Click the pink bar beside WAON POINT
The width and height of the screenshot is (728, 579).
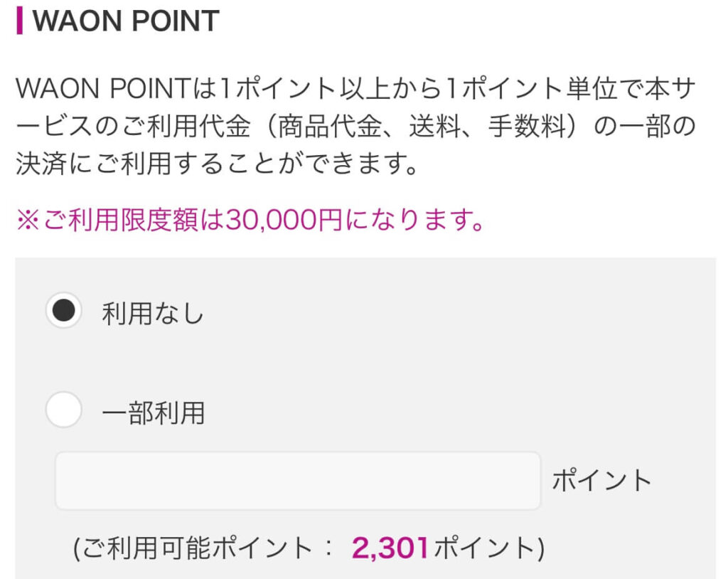click(19, 21)
